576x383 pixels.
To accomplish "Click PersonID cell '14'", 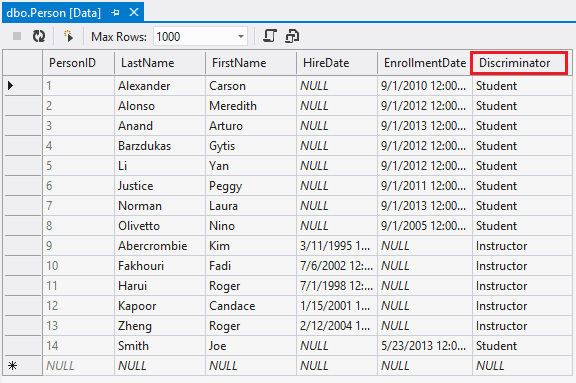I will (x=78, y=346).
